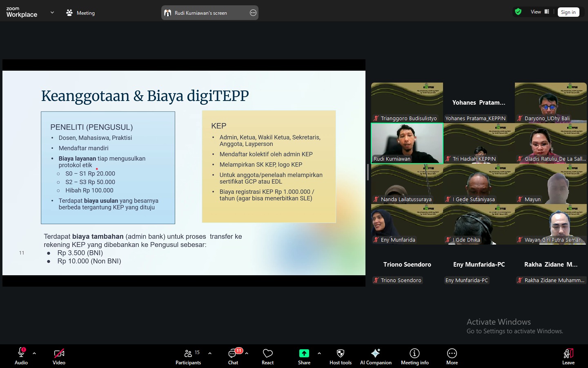Unmute the Audio microphone
588x368 pixels.
click(21, 356)
